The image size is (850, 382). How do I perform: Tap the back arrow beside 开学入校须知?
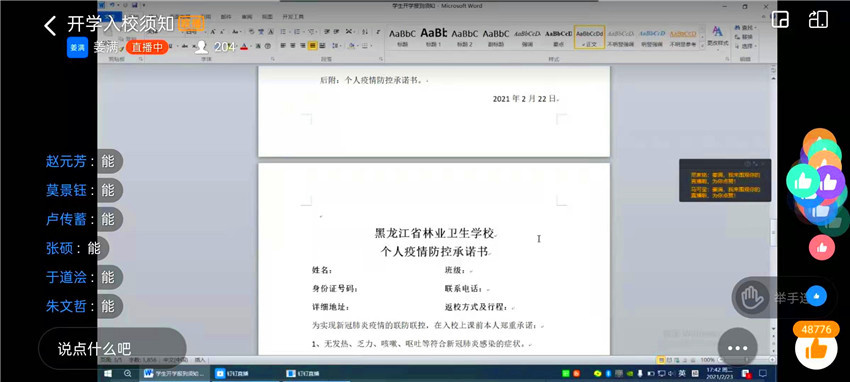pyautogui.click(x=50, y=25)
